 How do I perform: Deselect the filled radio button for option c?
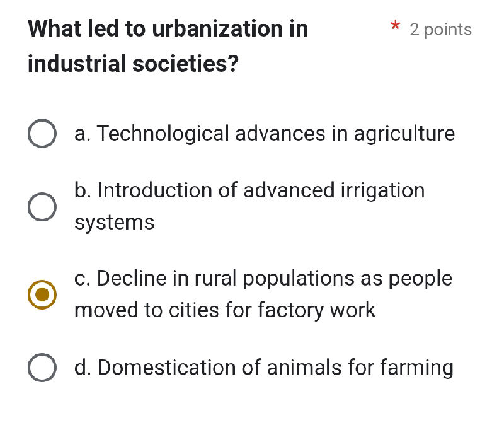[42, 294]
